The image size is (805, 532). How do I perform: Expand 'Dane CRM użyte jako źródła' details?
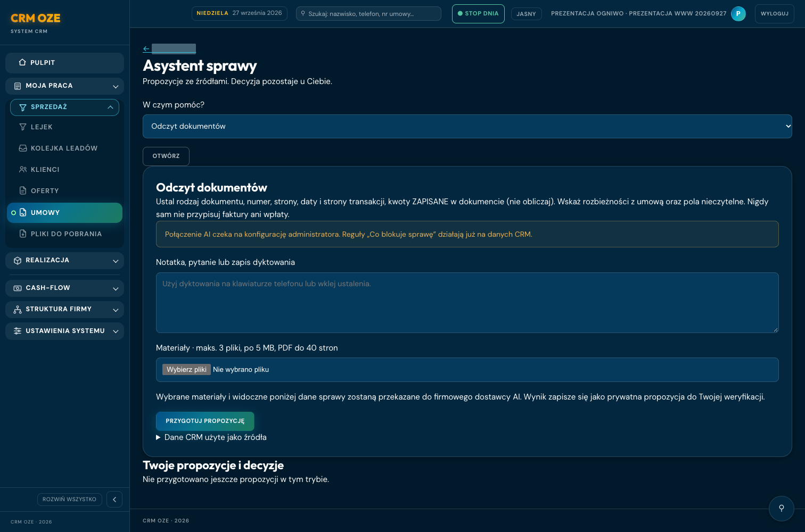pos(211,437)
